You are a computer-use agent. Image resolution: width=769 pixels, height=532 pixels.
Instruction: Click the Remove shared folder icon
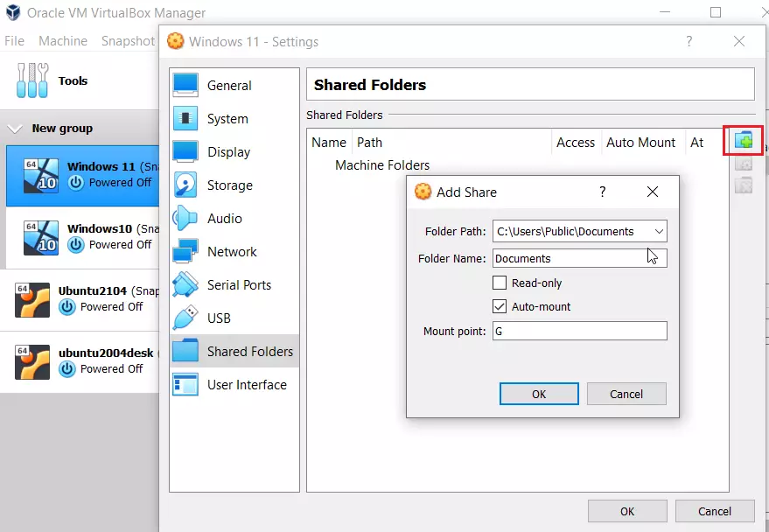(x=744, y=185)
